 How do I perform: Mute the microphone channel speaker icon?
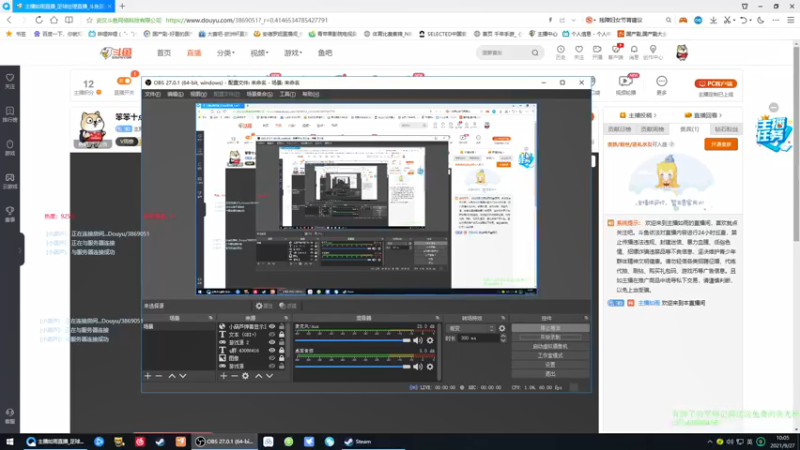(418, 340)
